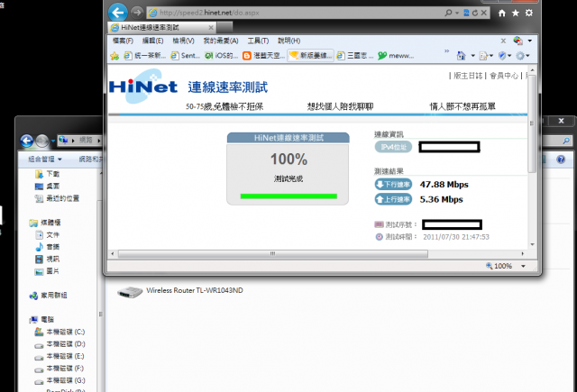Open the zoom level 100% dropdown arrow
Image resolution: width=577 pixels, height=392 pixels.
point(523,266)
